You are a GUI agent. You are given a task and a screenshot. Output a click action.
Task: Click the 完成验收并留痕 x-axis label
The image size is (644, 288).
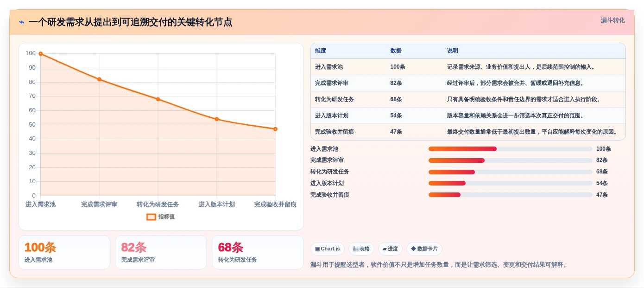[275, 205]
